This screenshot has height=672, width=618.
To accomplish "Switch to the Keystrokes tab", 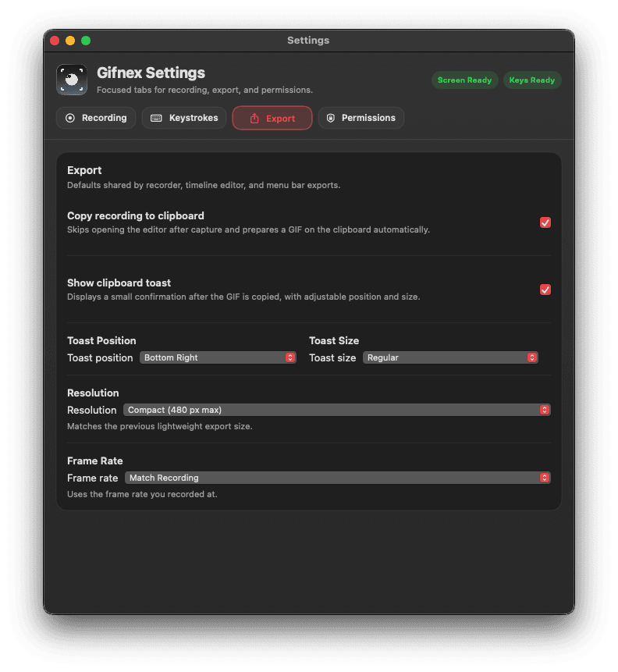I will (184, 118).
